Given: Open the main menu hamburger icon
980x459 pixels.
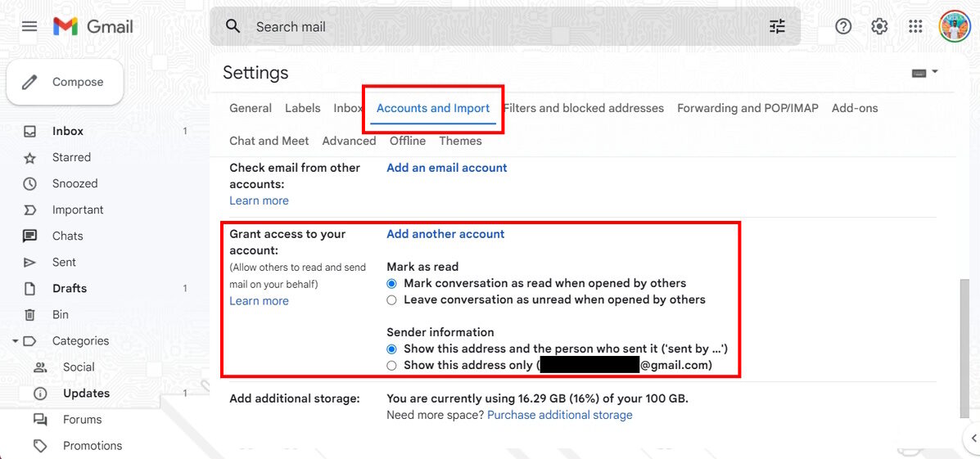Looking at the screenshot, I should click(x=29, y=26).
